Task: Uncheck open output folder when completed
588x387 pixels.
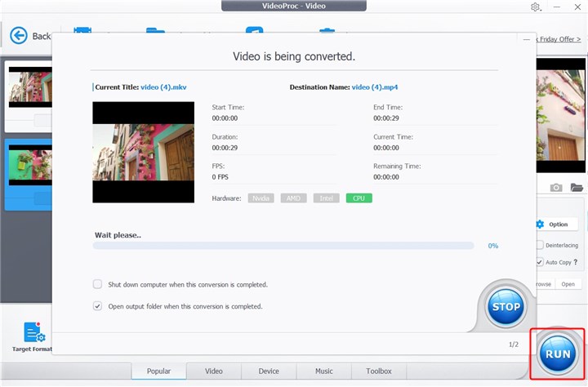Action: (x=98, y=306)
